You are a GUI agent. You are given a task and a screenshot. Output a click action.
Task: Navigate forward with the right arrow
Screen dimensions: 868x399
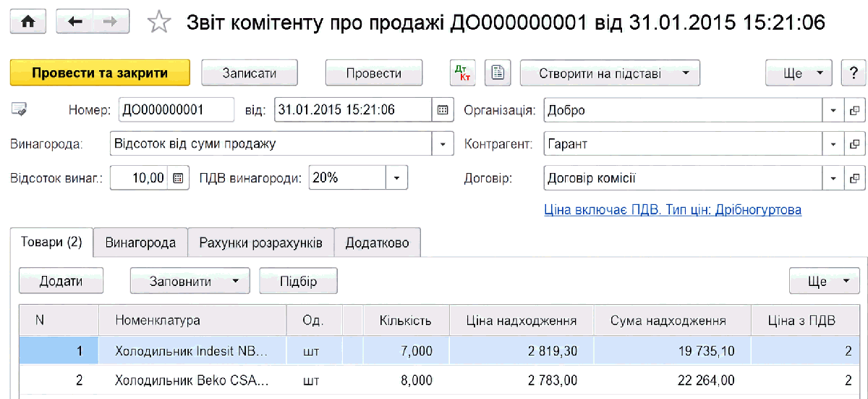(x=111, y=22)
